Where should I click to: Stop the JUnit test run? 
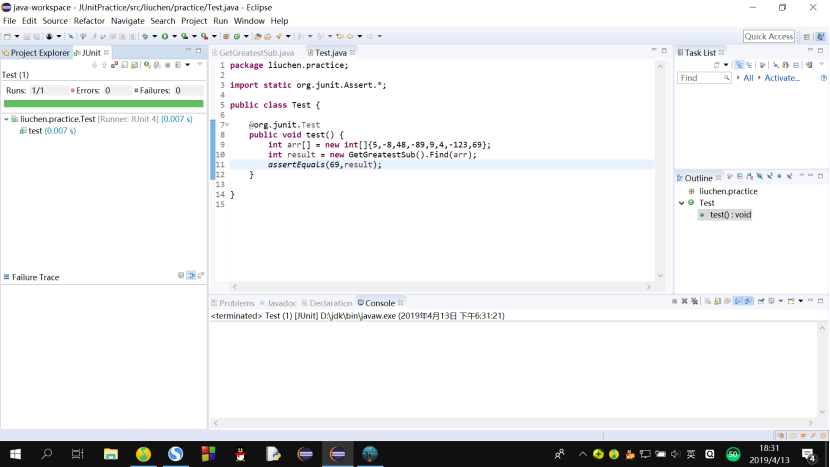167,65
